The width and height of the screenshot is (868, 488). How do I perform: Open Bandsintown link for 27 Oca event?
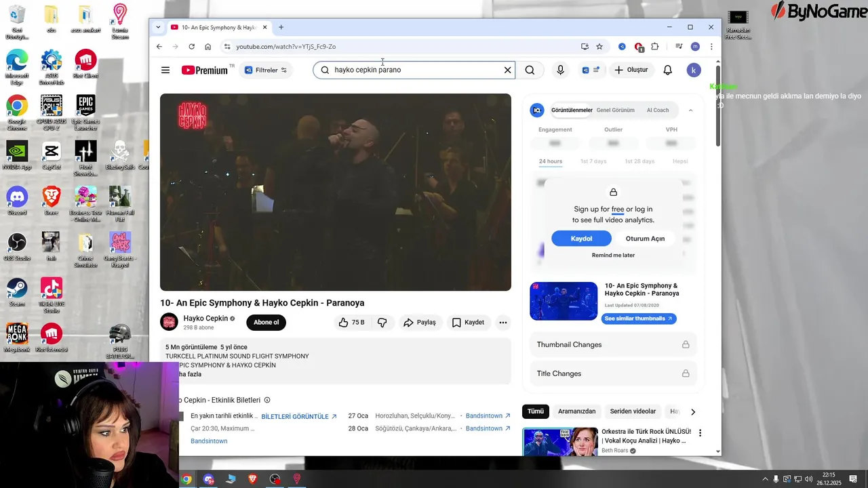(x=488, y=416)
